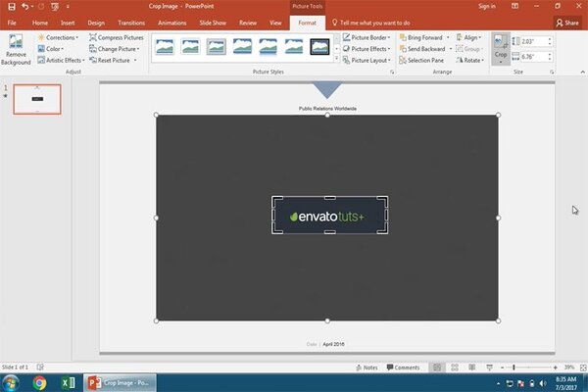Click Change Picture

[114, 49]
